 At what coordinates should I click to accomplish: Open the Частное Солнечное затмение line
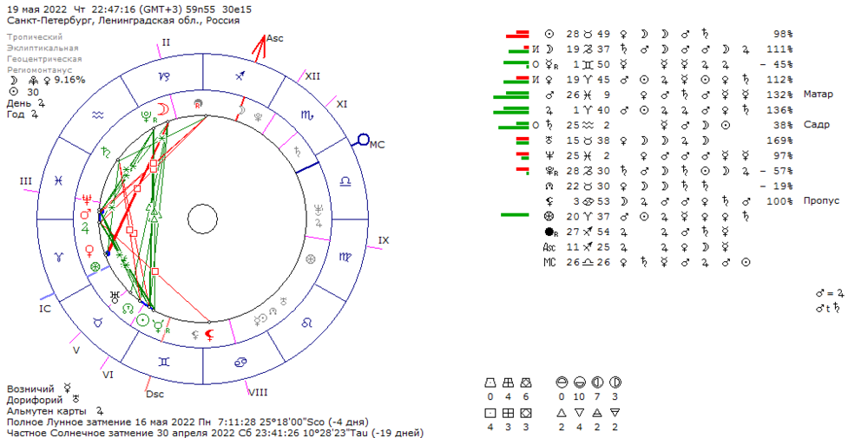tap(214, 433)
